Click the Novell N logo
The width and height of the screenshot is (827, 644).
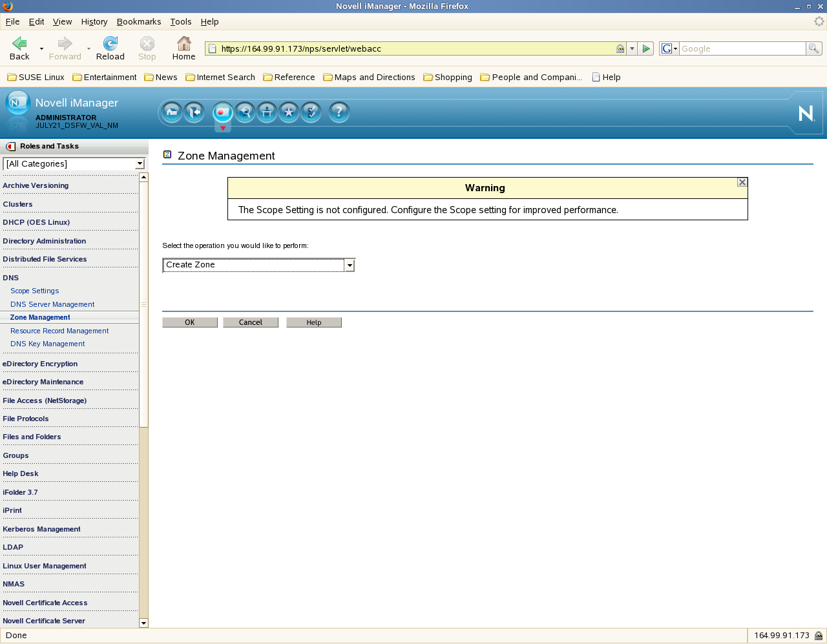(x=806, y=114)
